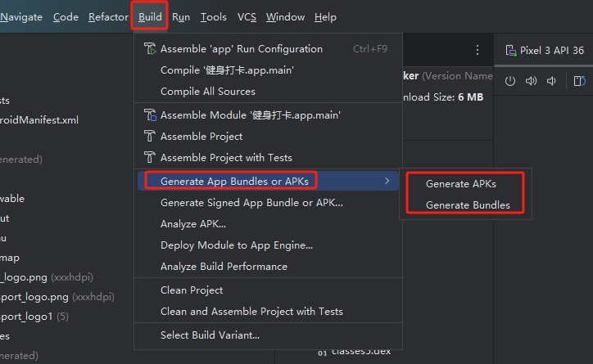This screenshot has width=593, height=364.
Task: Click the emulator power button icon
Action: tap(509, 81)
